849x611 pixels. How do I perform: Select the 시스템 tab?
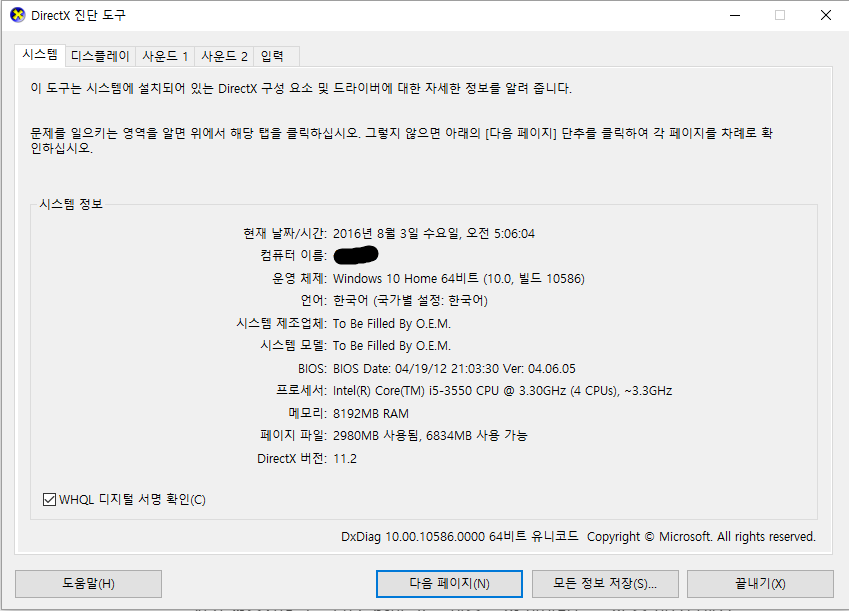pyautogui.click(x=40, y=56)
